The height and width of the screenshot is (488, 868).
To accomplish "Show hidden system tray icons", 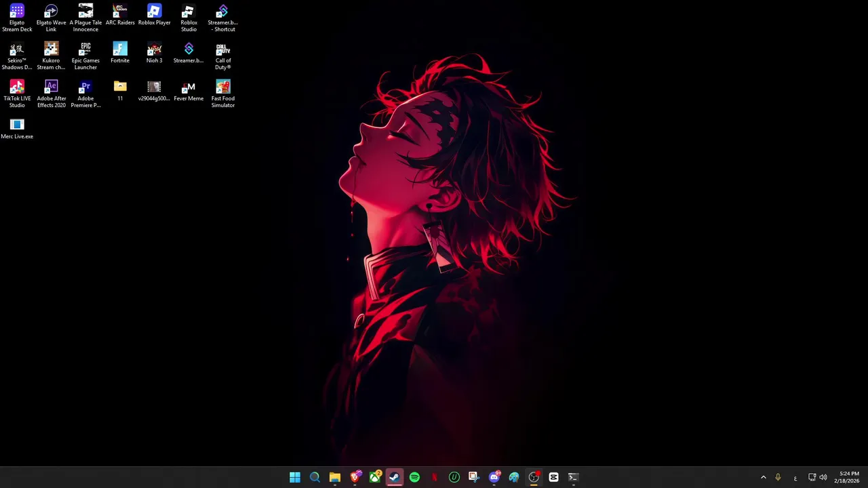I will pos(763,477).
